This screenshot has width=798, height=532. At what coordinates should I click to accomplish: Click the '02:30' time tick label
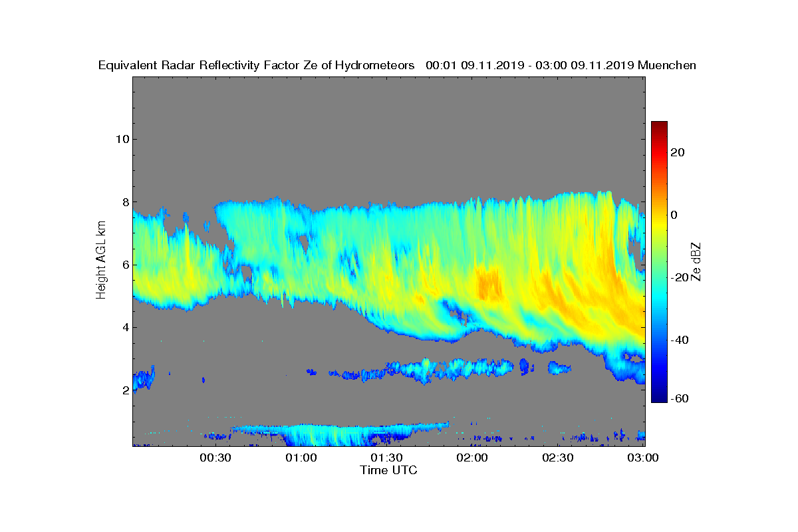click(x=557, y=458)
